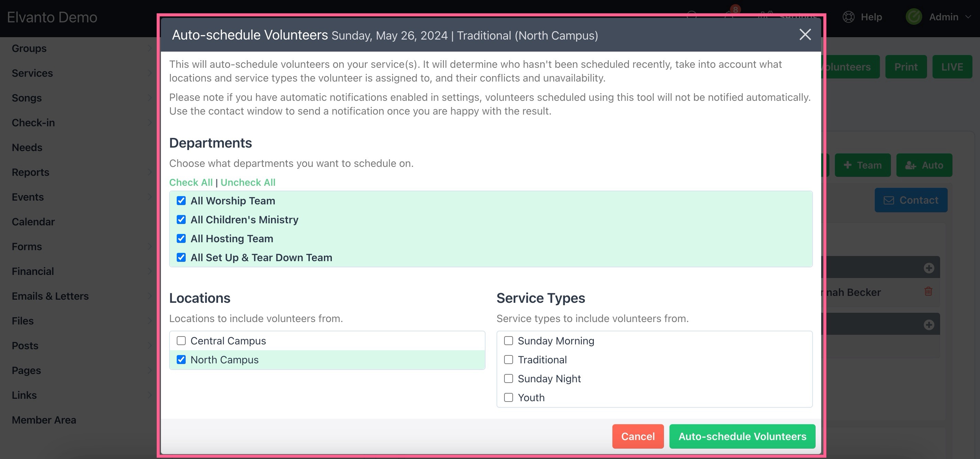Expand the Check-in sidebar chevron
The width and height of the screenshot is (980, 459).
point(150,122)
